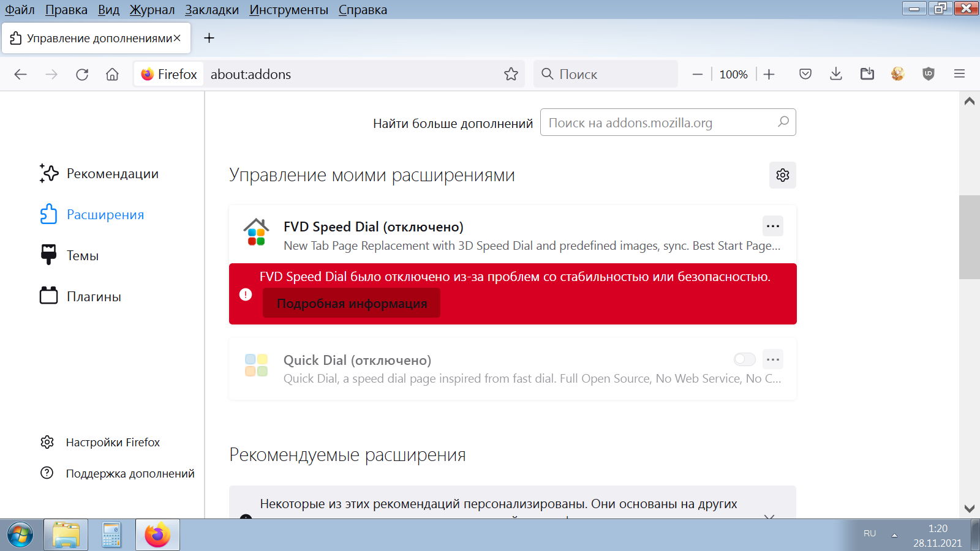Open Calculator from the taskbar
Image resolution: width=980 pixels, height=551 pixels.
click(x=111, y=535)
